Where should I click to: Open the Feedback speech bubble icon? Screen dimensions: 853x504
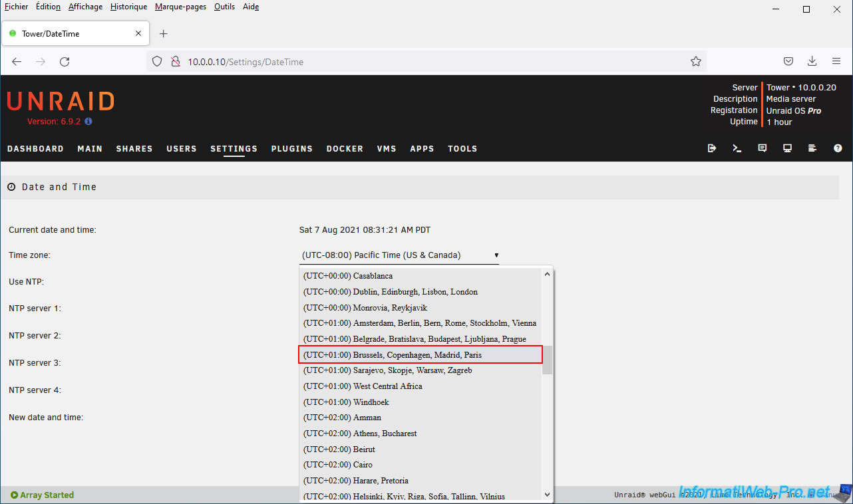763,148
